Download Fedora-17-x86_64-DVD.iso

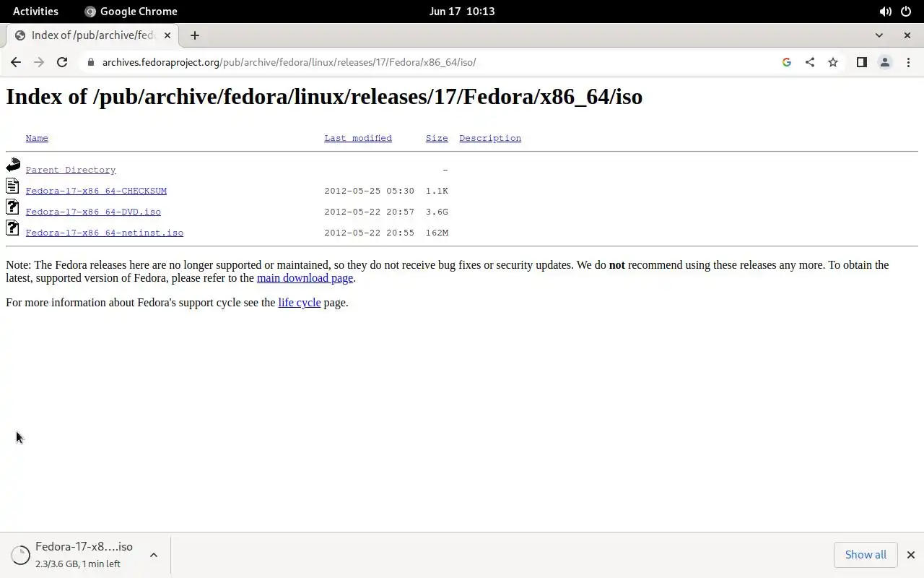(x=93, y=212)
